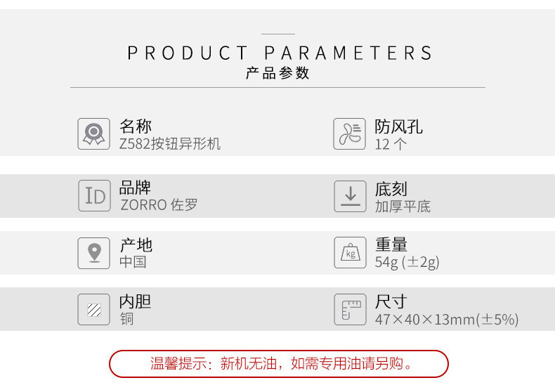
Task: Click the location pin icon beside 产地
Action: pos(93,252)
